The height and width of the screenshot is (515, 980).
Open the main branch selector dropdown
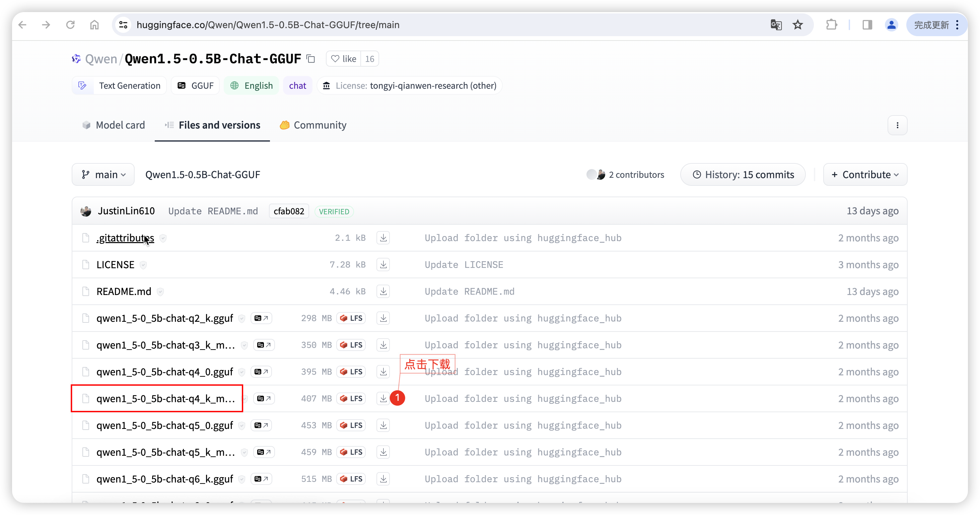tap(103, 174)
